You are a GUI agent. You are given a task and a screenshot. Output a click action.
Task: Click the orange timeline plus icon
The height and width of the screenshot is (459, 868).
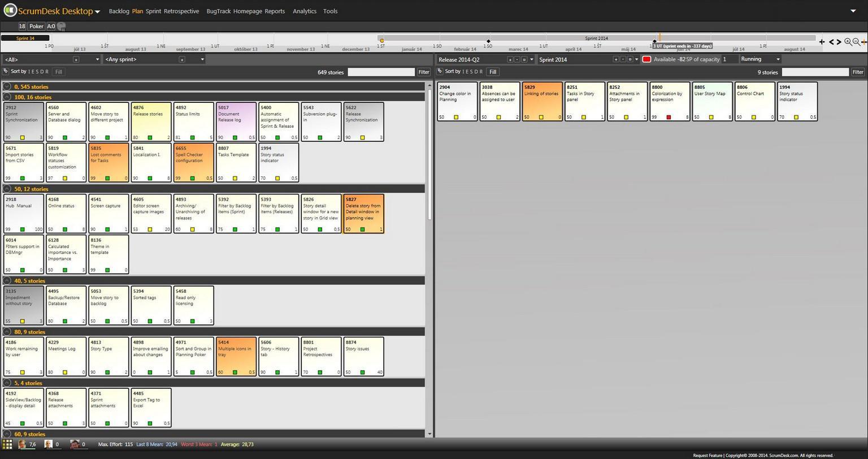click(864, 42)
